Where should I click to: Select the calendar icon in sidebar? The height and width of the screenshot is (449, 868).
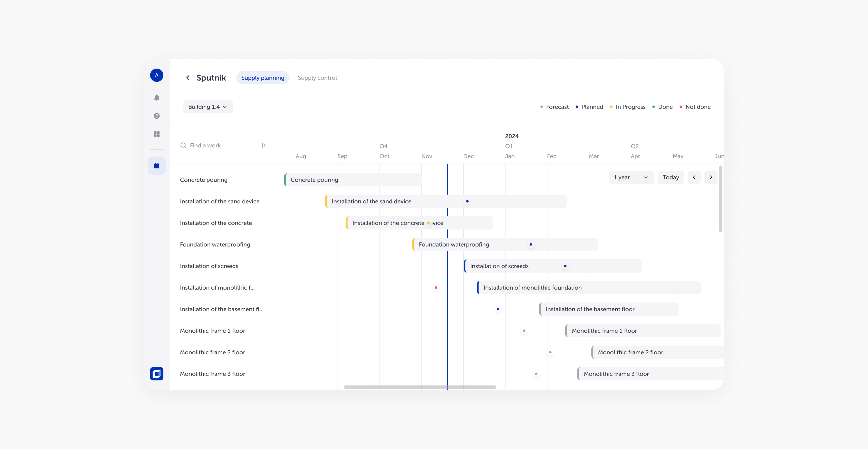pos(157,166)
